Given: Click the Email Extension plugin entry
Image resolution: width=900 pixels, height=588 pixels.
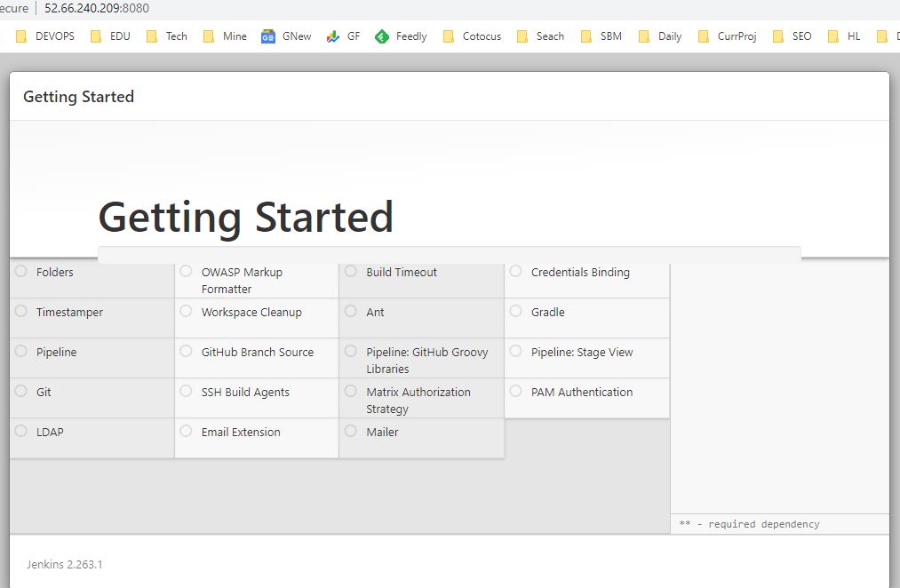Looking at the screenshot, I should click(x=241, y=433).
